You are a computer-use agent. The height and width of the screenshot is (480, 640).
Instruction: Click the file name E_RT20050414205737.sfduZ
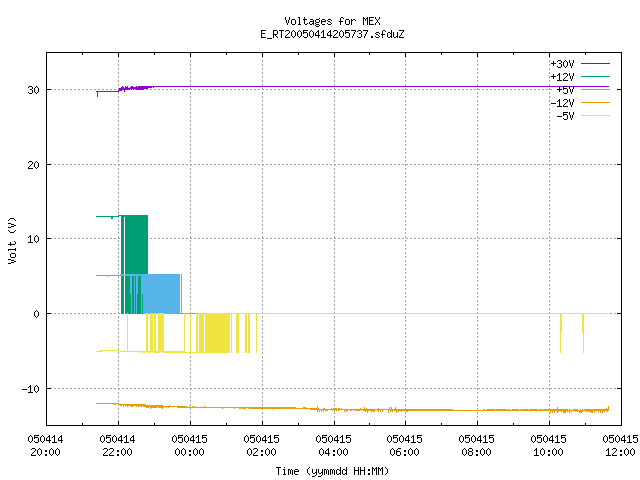[332, 34]
